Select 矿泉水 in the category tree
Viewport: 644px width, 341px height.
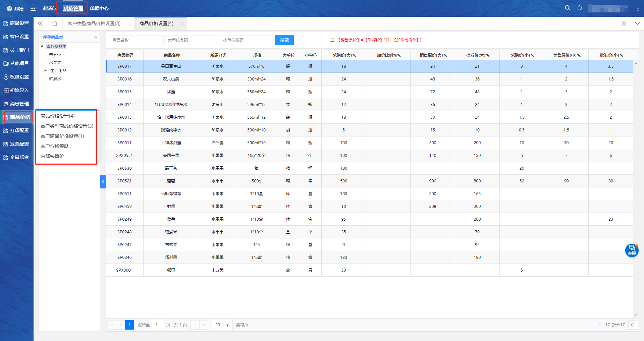click(55, 79)
